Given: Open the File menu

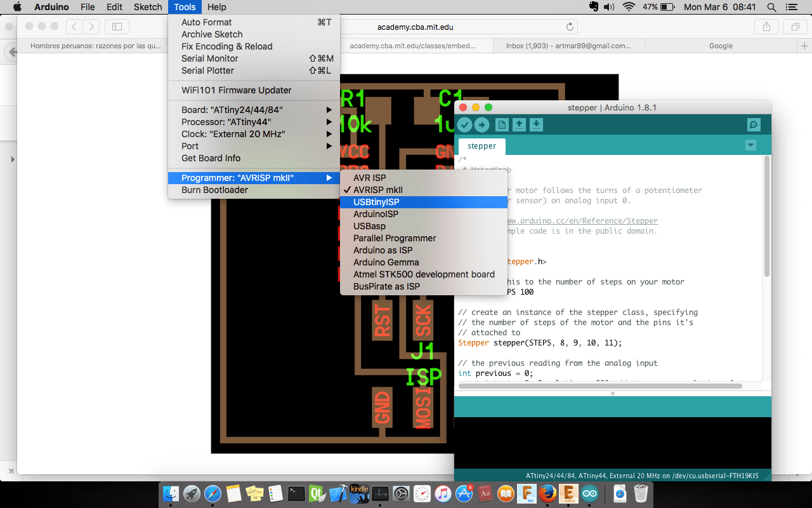Looking at the screenshot, I should point(88,7).
